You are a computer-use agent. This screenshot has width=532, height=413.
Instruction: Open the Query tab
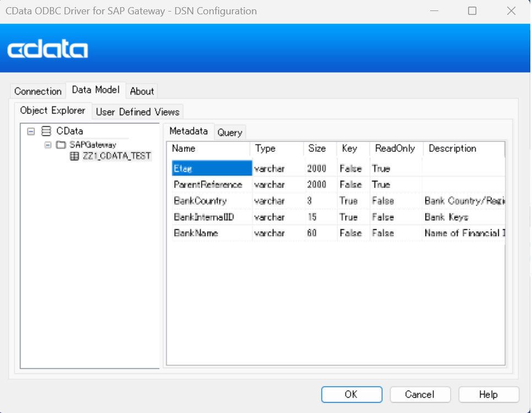coord(230,132)
